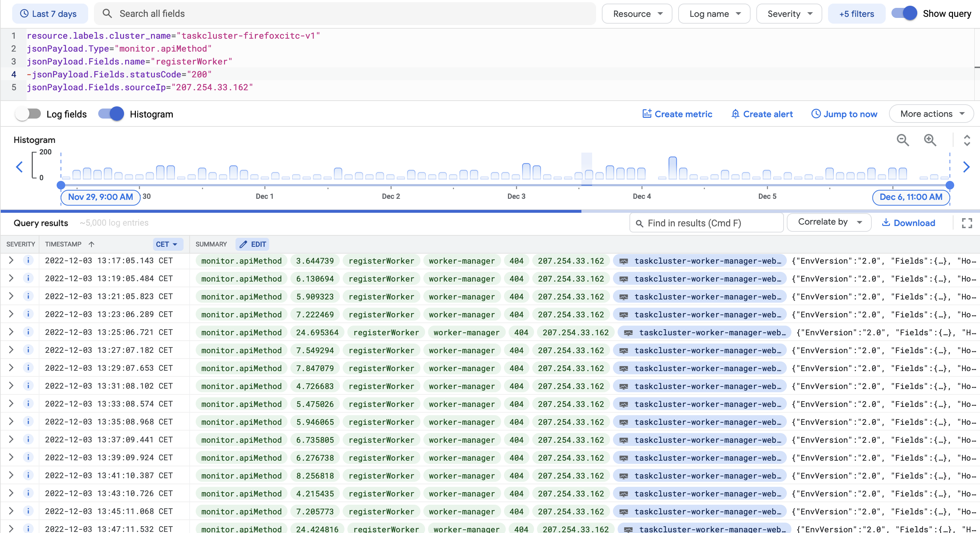
Task: Click the Download button
Action: [x=908, y=223]
